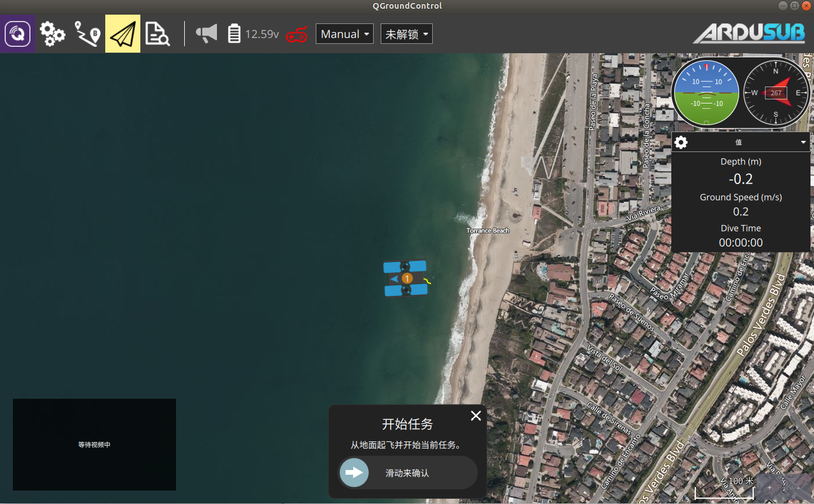Image resolution: width=814 pixels, height=504 pixels.
Task: Select the ROV vehicle marker on the map
Action: pos(406,278)
